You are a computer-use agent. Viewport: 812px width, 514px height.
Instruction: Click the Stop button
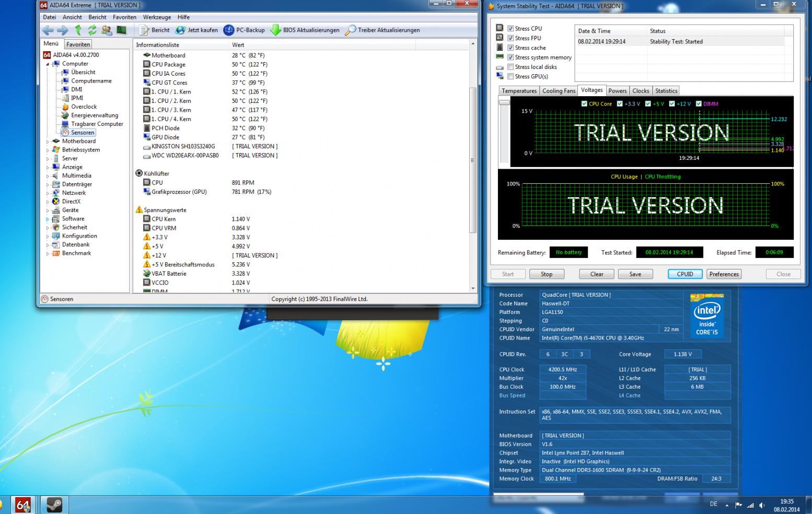click(x=547, y=274)
